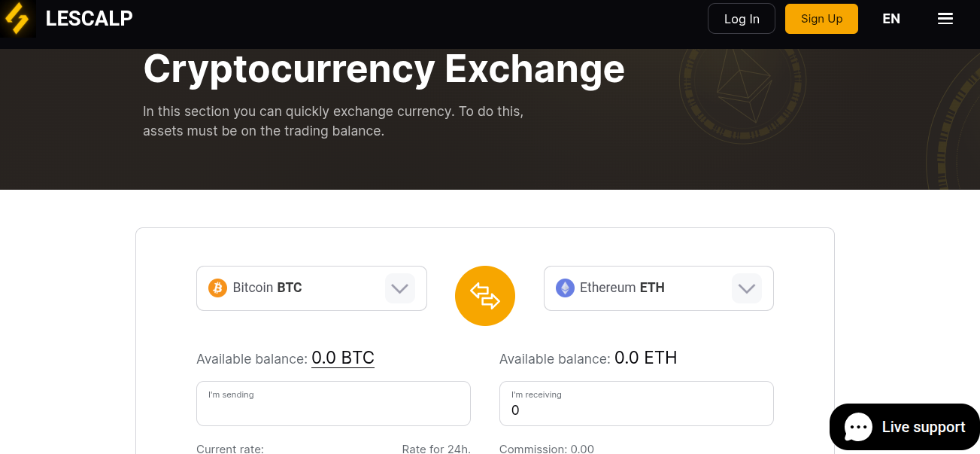This screenshot has width=980, height=454.
Task: Click the Cryptocurrency Exchange heading
Action: tap(384, 69)
